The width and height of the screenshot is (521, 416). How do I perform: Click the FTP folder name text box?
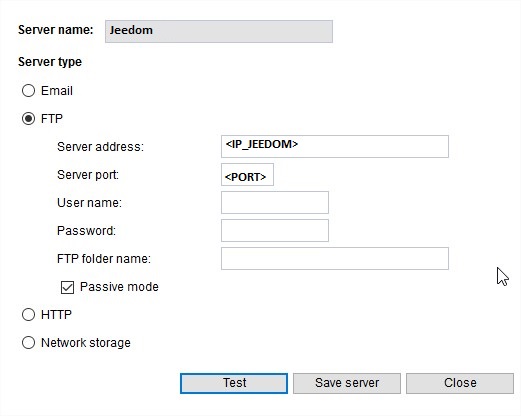[335, 258]
